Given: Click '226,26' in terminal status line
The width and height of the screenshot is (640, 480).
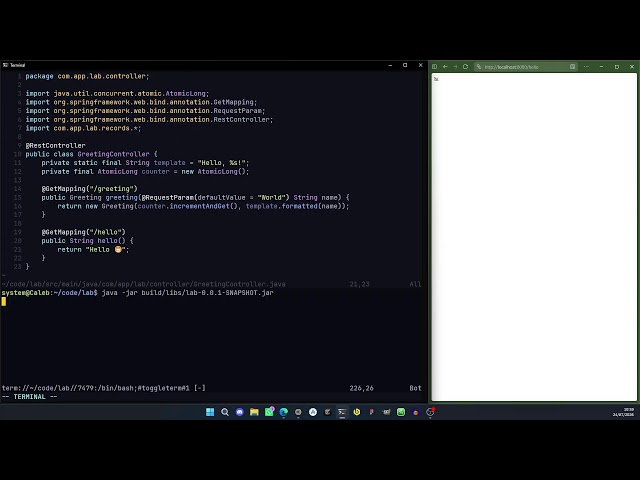Looking at the screenshot, I should pyautogui.click(x=361, y=388).
